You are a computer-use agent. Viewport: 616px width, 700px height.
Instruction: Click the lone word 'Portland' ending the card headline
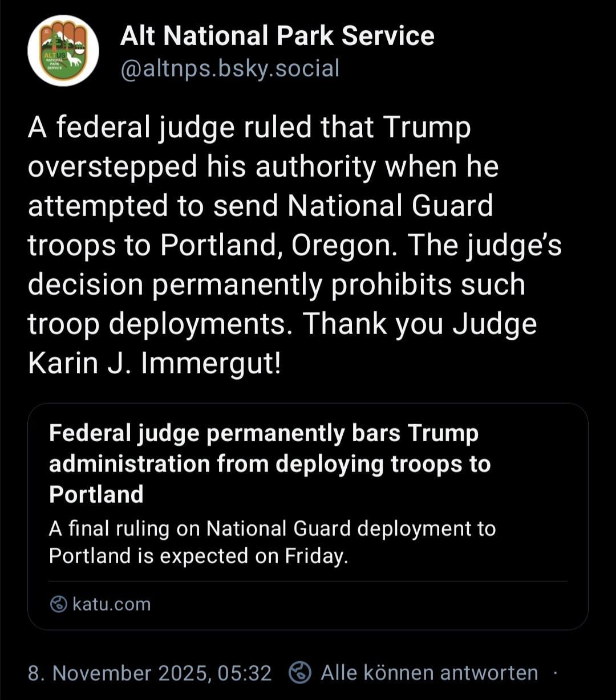click(x=96, y=494)
